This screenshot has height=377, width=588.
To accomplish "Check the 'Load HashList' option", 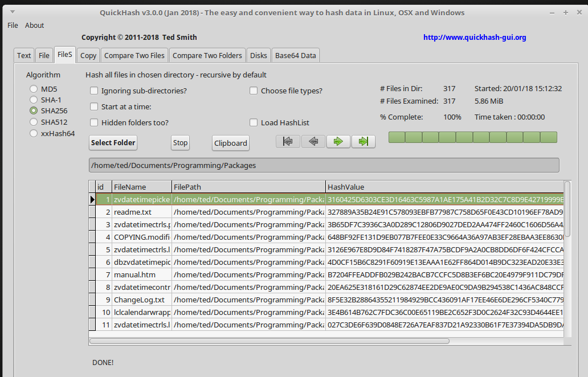I will (254, 122).
